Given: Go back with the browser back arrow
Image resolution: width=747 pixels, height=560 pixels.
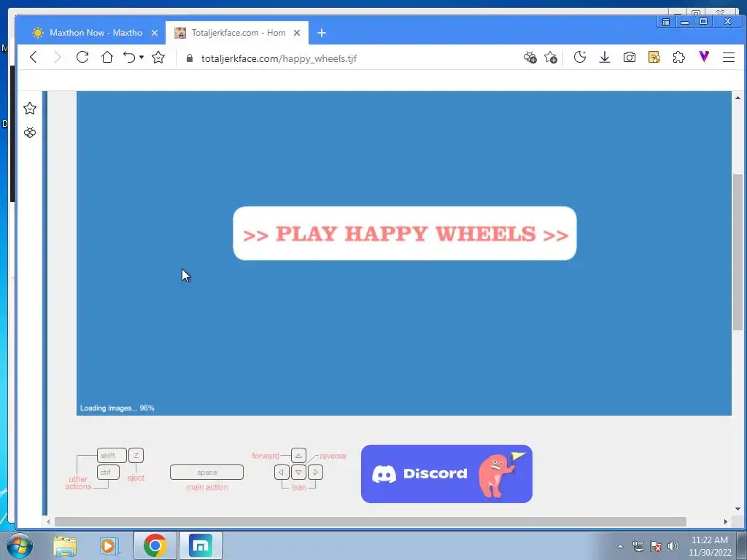Looking at the screenshot, I should pyautogui.click(x=34, y=58).
